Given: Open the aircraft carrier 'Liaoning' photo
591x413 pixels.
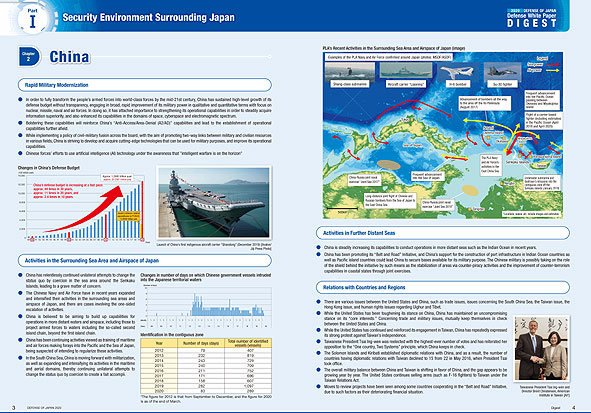Looking at the screenshot, I should coord(406,71).
